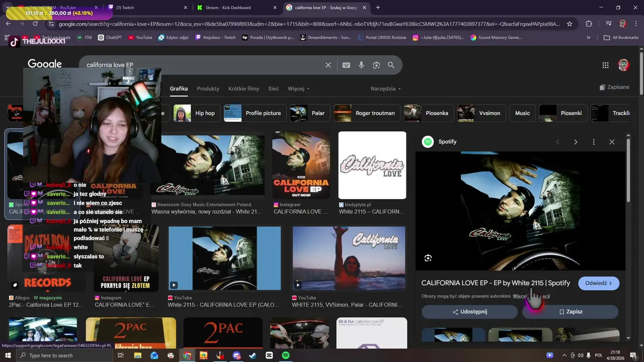Open the Windows Start menu

[8, 355]
